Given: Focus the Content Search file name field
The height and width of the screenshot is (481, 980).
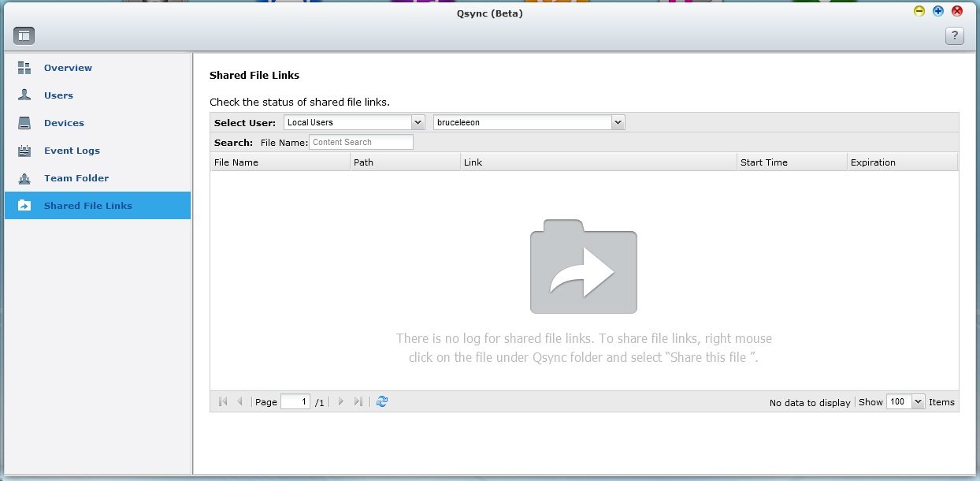Looking at the screenshot, I should 362,142.
